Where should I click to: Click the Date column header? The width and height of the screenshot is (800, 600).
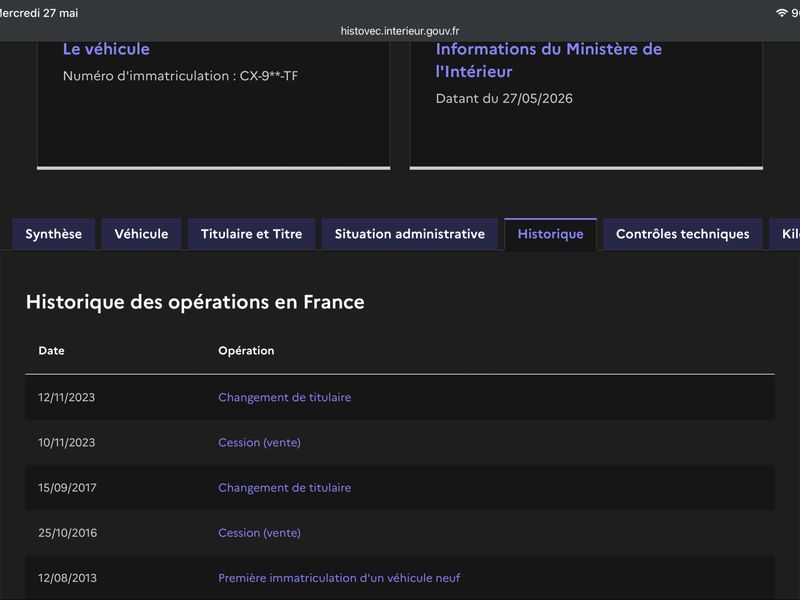[x=52, y=351]
